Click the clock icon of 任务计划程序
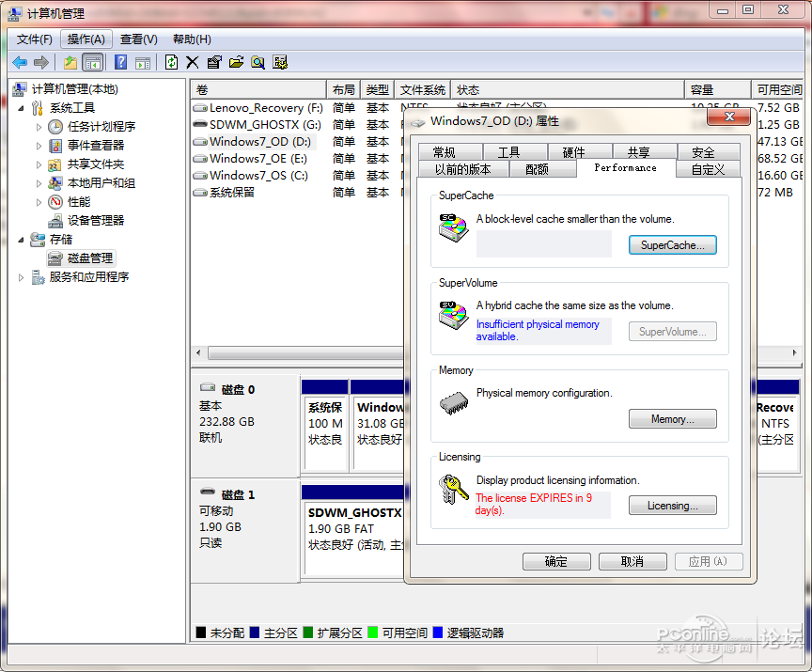Viewport: 812px width, 672px height. [55, 127]
